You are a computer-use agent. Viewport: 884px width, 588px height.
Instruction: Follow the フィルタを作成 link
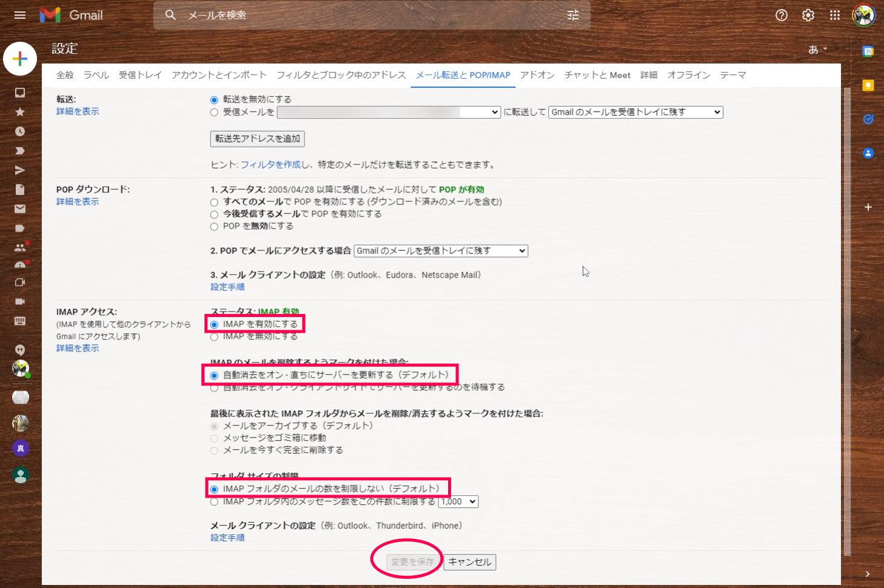click(x=270, y=165)
